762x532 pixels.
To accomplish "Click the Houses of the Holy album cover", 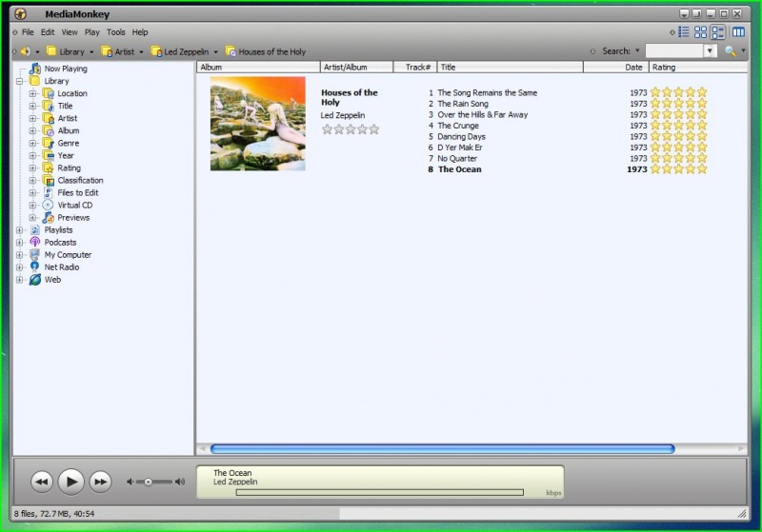I will click(x=258, y=124).
